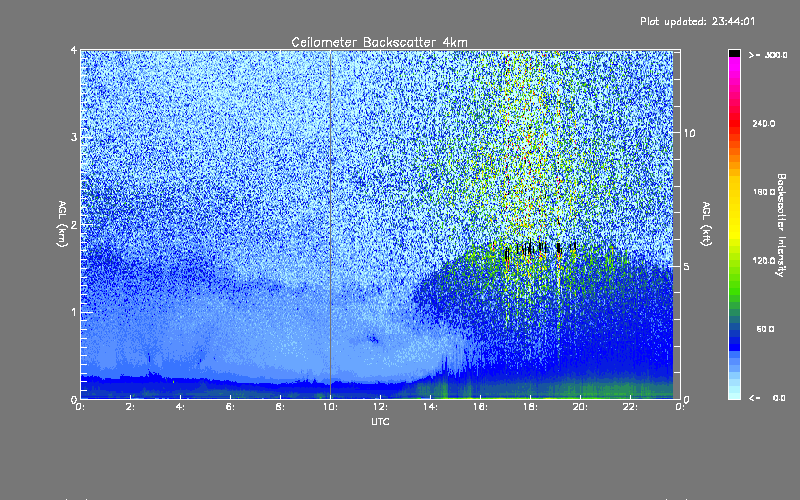Click the vertical time marker line at 10 UTC

coord(331,224)
